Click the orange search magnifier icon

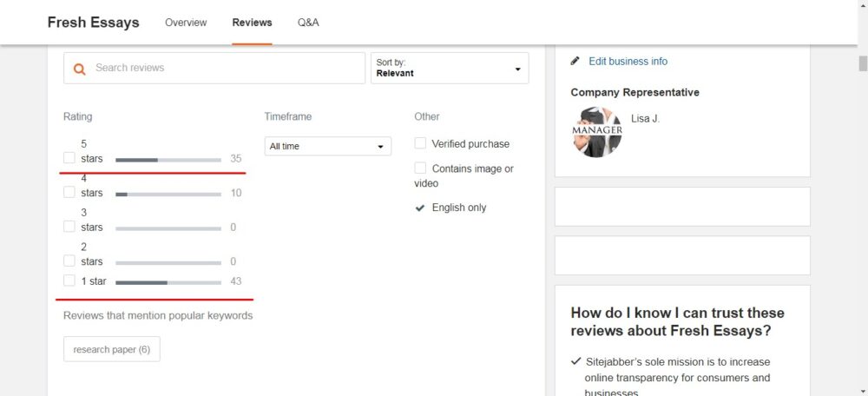point(80,69)
